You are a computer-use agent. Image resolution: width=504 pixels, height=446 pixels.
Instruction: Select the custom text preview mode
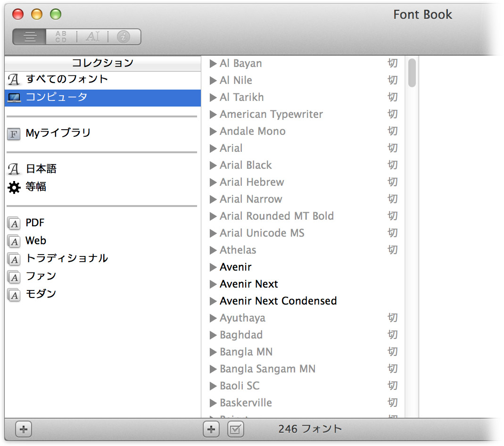click(x=92, y=37)
